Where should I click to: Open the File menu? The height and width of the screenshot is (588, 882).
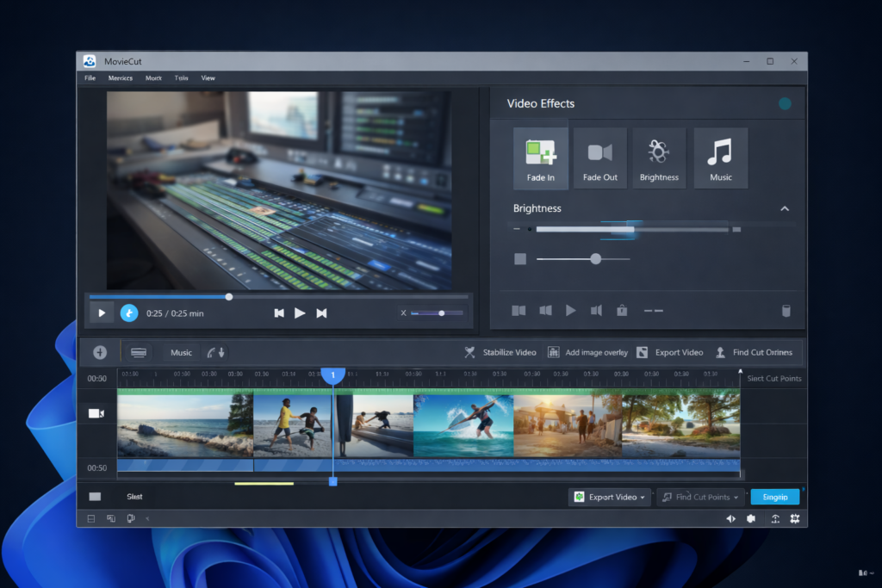click(x=90, y=77)
